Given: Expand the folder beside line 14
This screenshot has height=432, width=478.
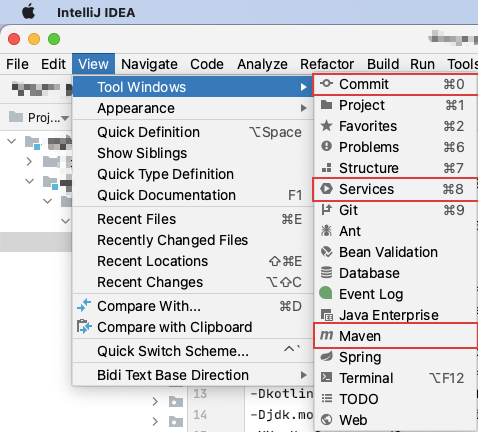Looking at the screenshot, I should pyautogui.click(x=155, y=422).
